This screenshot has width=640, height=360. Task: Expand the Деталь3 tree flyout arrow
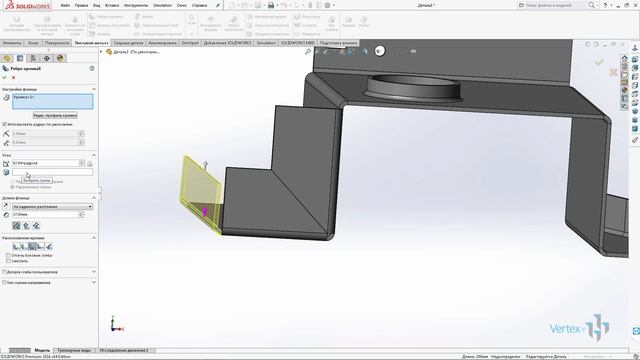point(101,51)
